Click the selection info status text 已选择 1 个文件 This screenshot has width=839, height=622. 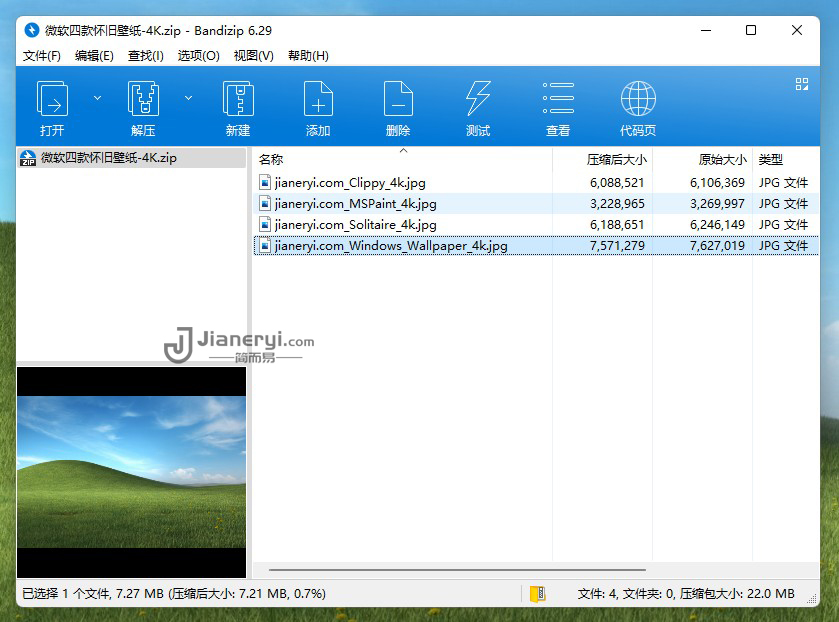(174, 594)
